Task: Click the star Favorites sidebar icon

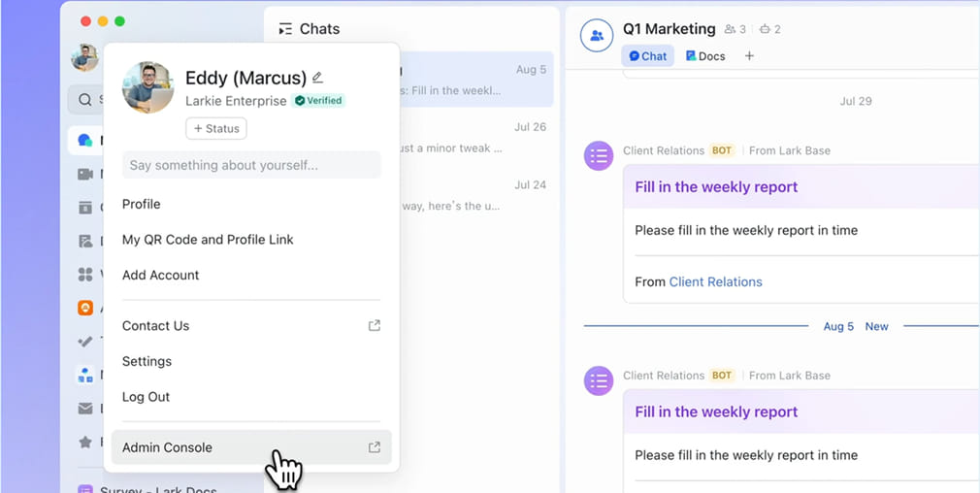Action: pyautogui.click(x=85, y=443)
